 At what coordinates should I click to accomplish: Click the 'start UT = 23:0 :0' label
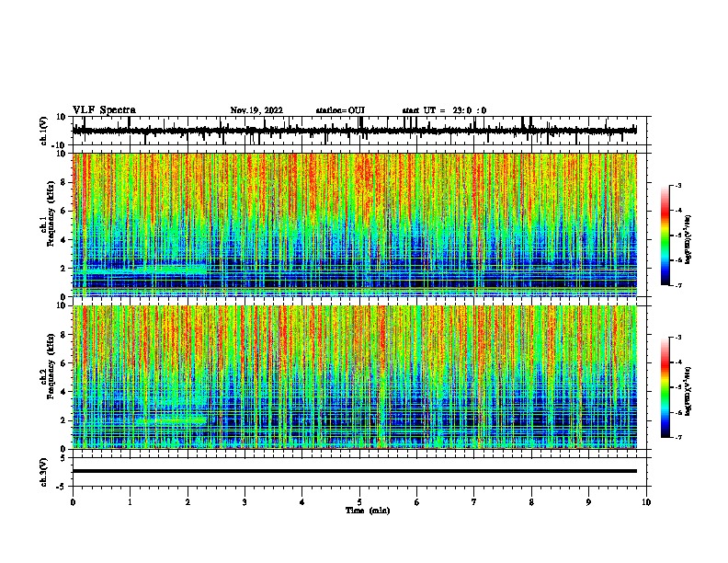tap(444, 110)
